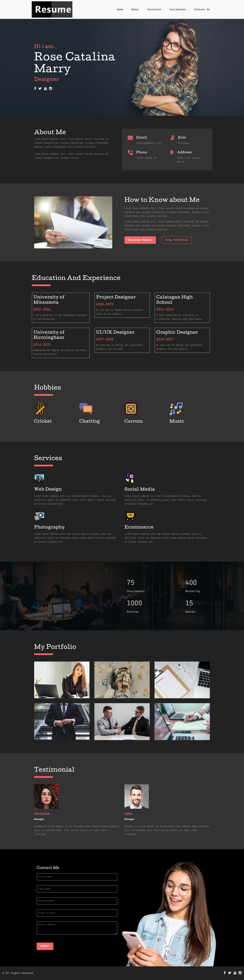Open portfolio photo of woman with laptop
The height and width of the screenshot is (980, 244).
point(62,680)
